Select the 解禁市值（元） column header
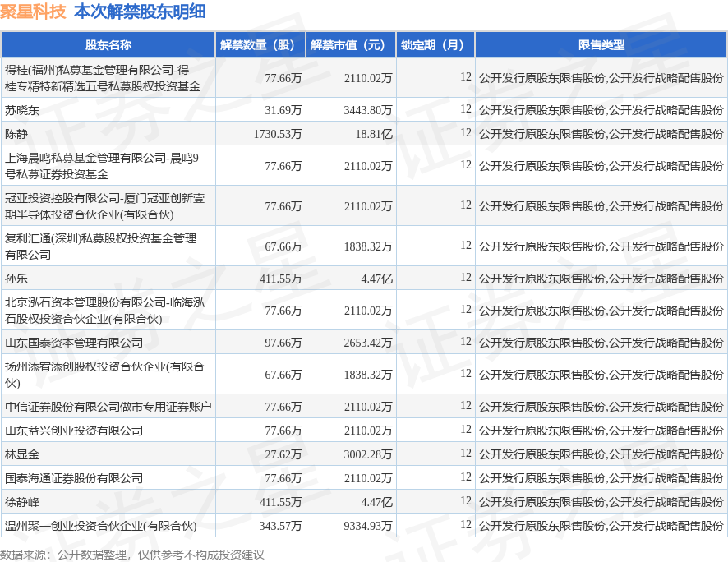728x562 pixels. click(x=351, y=45)
